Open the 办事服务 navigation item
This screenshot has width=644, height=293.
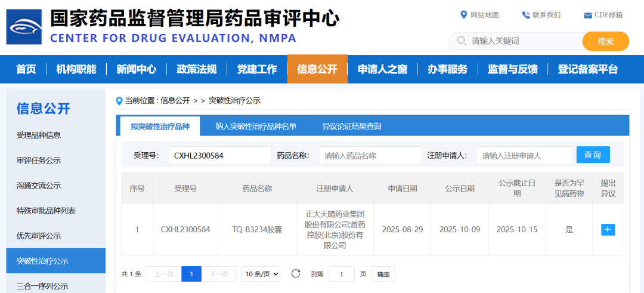click(448, 69)
